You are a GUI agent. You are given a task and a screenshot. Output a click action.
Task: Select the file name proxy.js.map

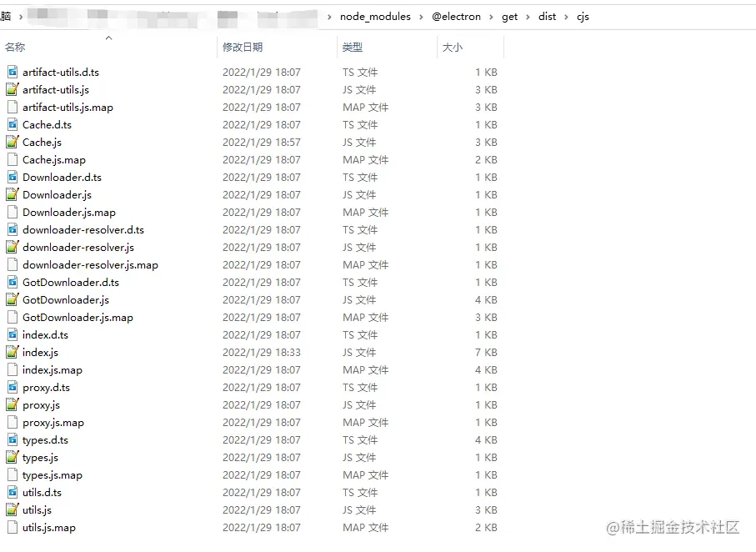53,423
